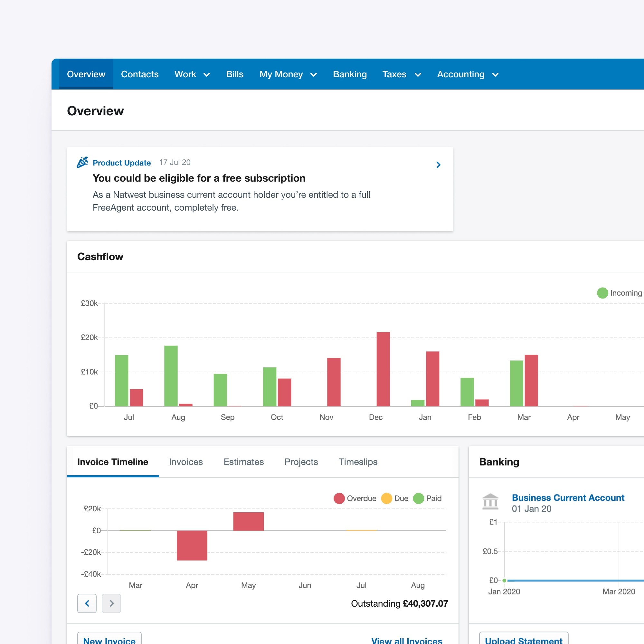Click the Product Update link

(x=122, y=163)
